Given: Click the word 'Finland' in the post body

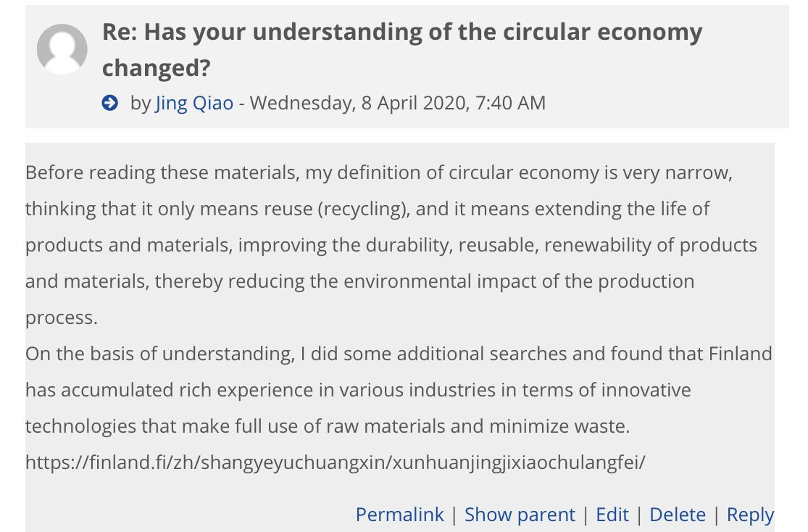Looking at the screenshot, I should (740, 354).
